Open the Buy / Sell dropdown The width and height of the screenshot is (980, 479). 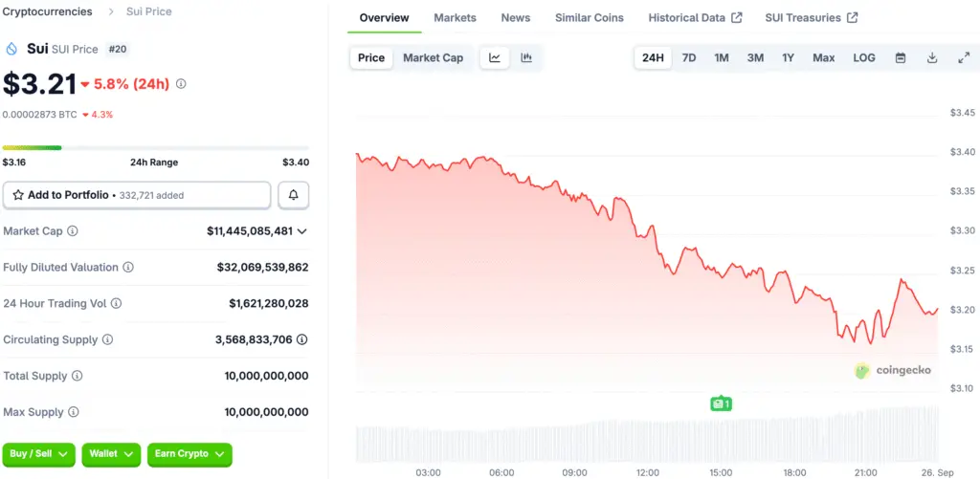(39, 453)
